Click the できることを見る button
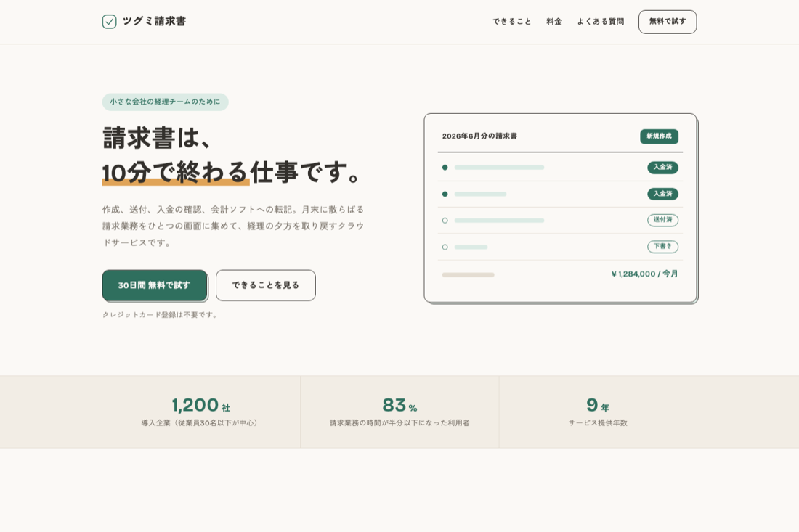799x532 pixels. [x=265, y=285]
